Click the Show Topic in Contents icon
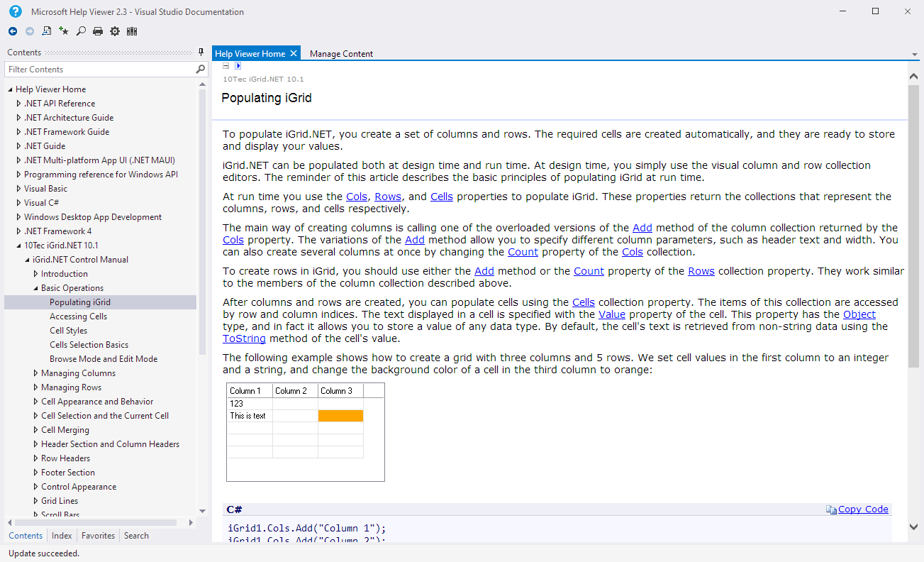Viewport: 924px width, 562px height. point(47,31)
